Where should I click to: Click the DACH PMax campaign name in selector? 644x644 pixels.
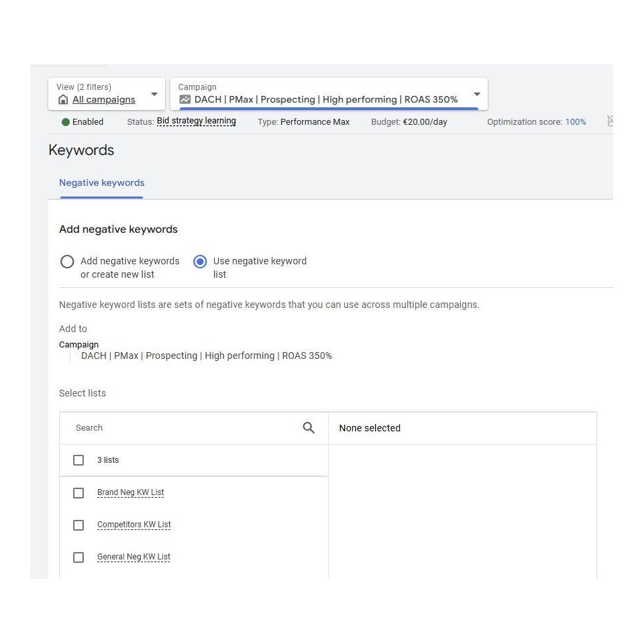[326, 99]
